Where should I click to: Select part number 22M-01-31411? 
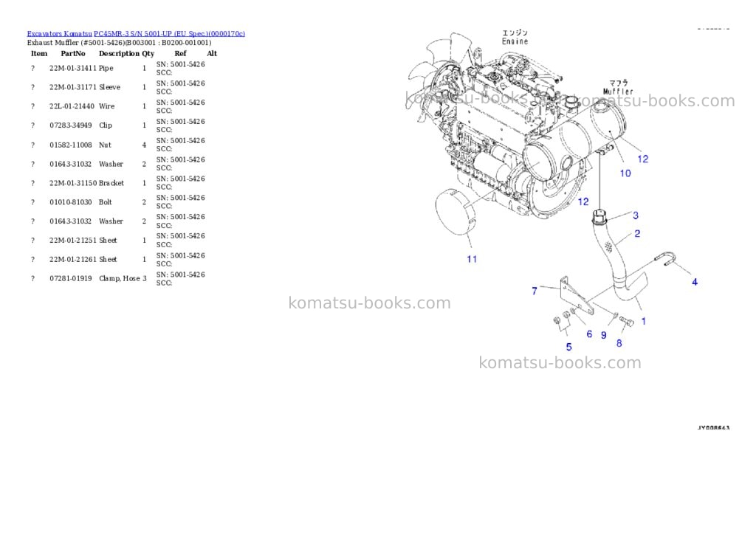coord(73,69)
